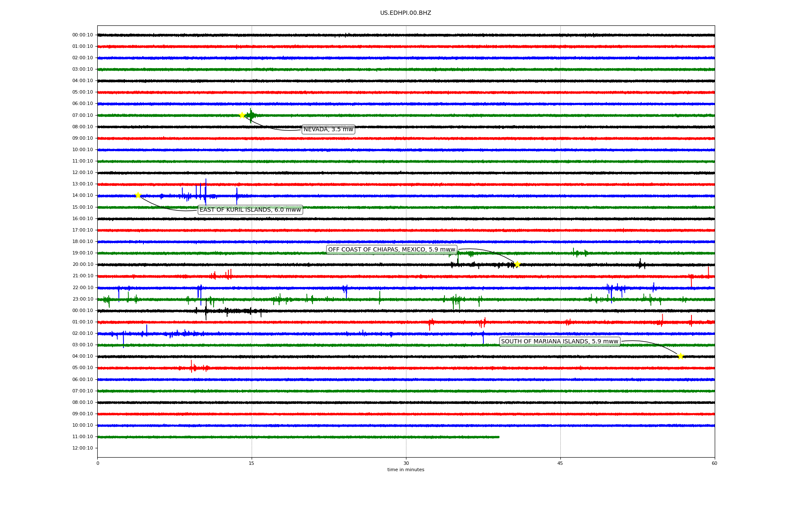Click the 'time in minutes' axis label
812x508 pixels.
(406, 470)
